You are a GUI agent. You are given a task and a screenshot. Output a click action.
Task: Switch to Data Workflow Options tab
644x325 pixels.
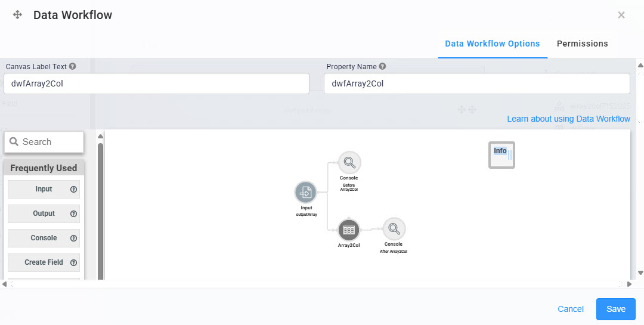pos(493,44)
